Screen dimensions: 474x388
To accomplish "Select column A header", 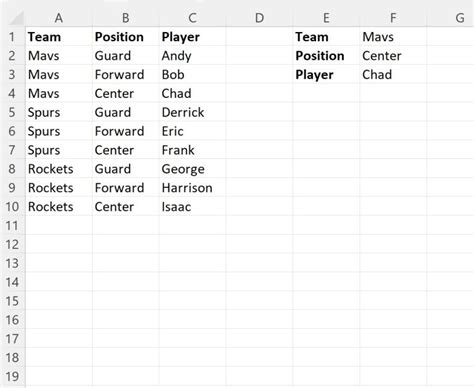I will coord(59,18).
